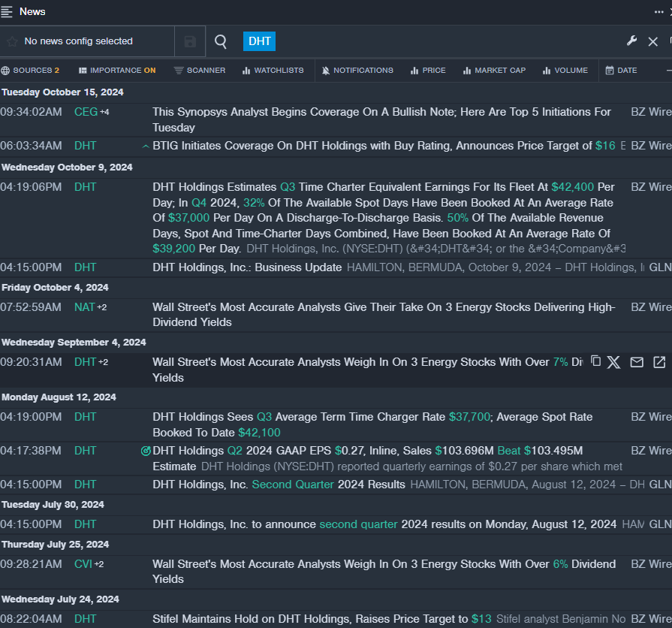Open DHT Holdings Sees Q3 Average Term headline
Viewport: 672px width, 628px height.
pyautogui.click(x=372, y=424)
